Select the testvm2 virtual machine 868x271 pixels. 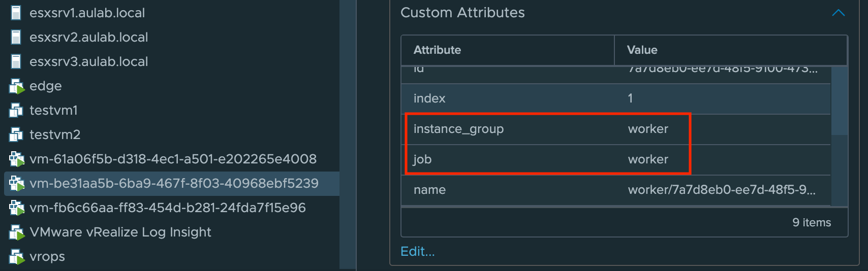point(55,134)
